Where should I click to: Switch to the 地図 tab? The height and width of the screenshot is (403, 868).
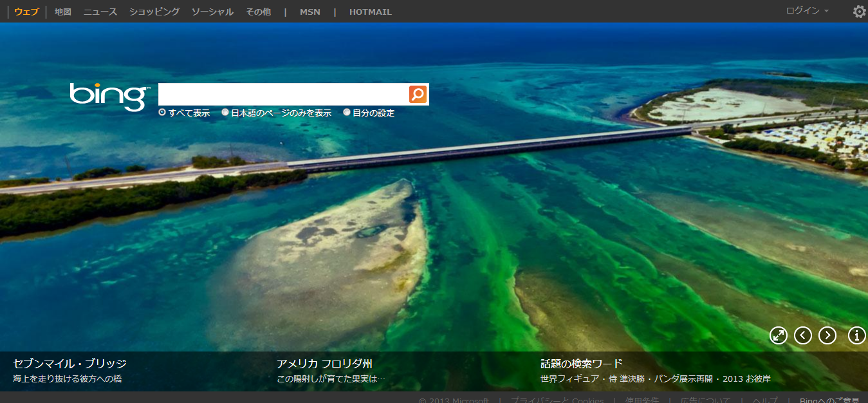coord(63,12)
